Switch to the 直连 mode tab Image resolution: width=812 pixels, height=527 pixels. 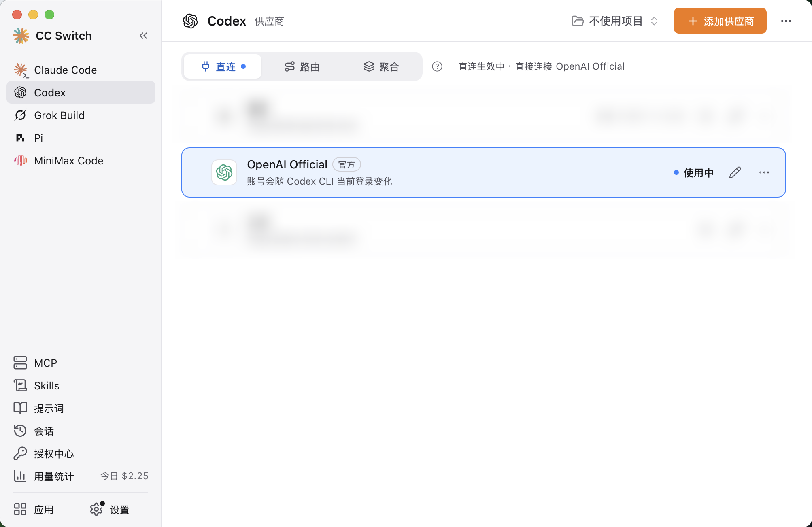pos(223,66)
